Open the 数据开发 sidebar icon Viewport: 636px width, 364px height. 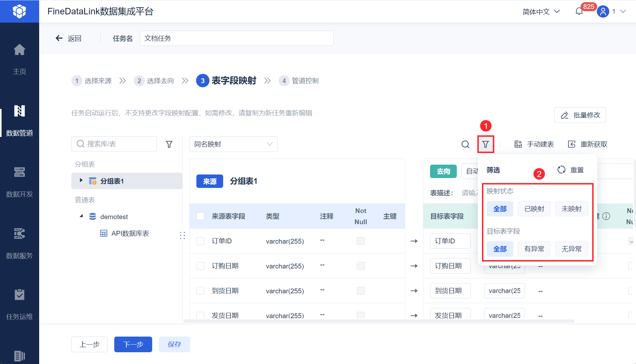click(x=19, y=172)
